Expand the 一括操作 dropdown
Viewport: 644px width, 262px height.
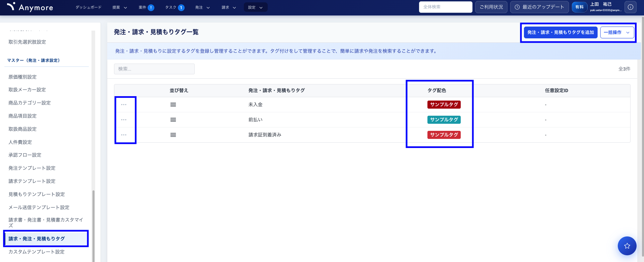tap(617, 32)
